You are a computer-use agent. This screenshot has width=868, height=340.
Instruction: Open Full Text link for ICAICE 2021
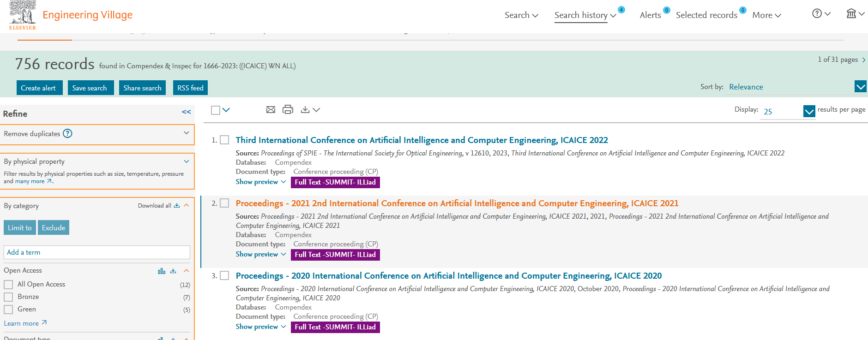pyautogui.click(x=335, y=255)
